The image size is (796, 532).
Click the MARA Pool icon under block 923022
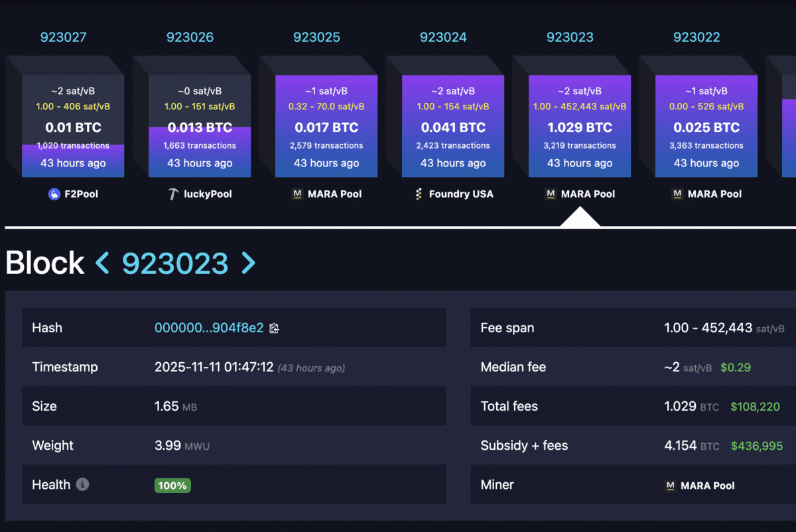point(677,194)
